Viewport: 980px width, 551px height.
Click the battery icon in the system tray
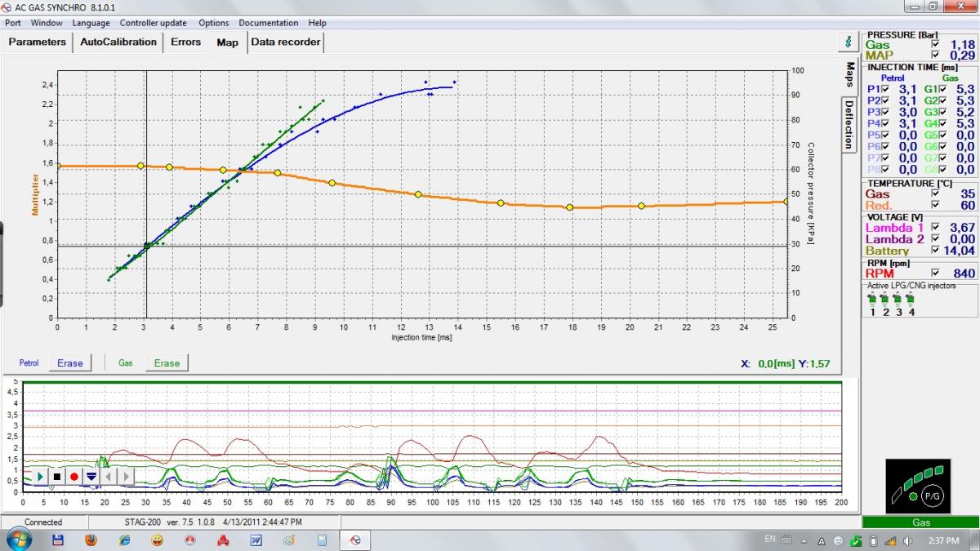[x=873, y=540]
